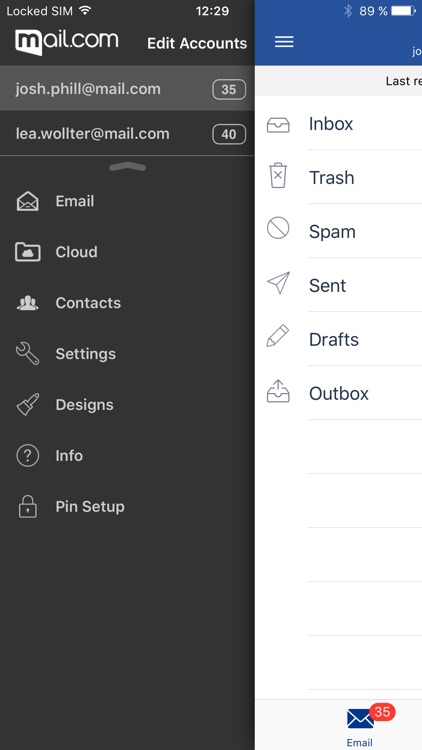The width and height of the screenshot is (422, 750).
Task: Switch to josh.phill@mail.com account
Action: click(127, 88)
